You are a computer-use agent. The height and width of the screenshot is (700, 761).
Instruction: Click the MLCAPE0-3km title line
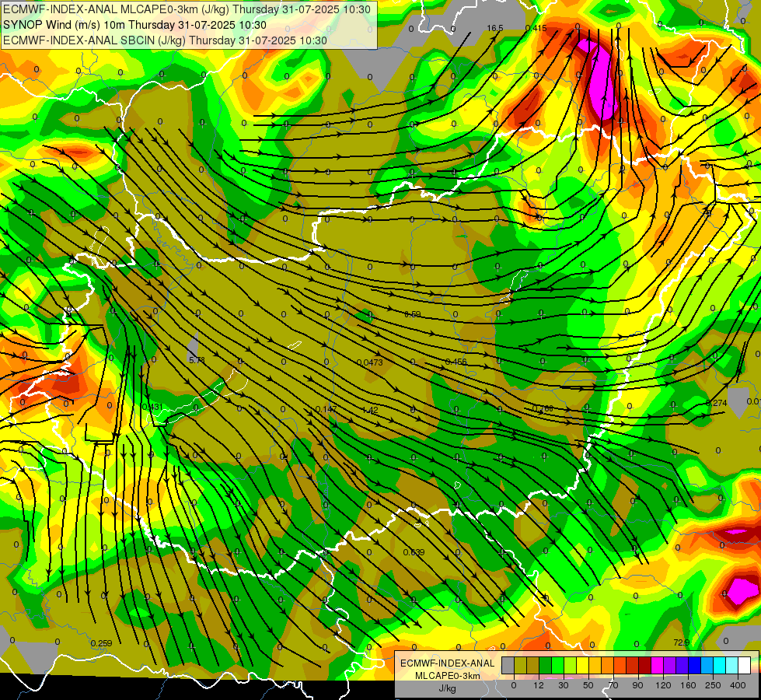click(x=187, y=9)
